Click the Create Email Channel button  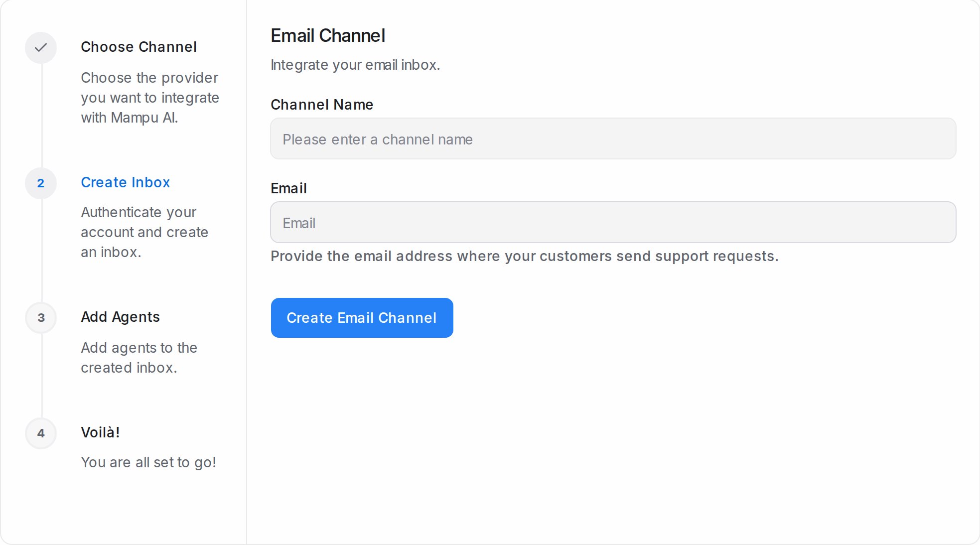362,318
